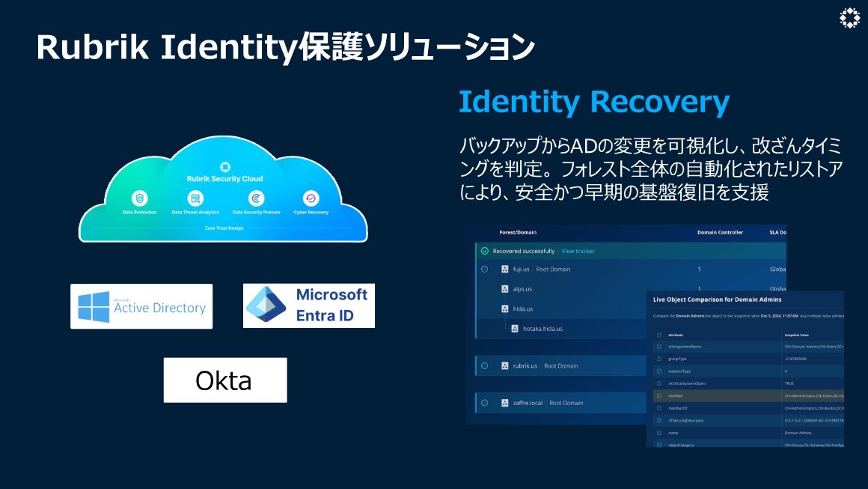Image resolution: width=868 pixels, height=489 pixels.
Task: Click the Okta integration box
Action: (224, 380)
